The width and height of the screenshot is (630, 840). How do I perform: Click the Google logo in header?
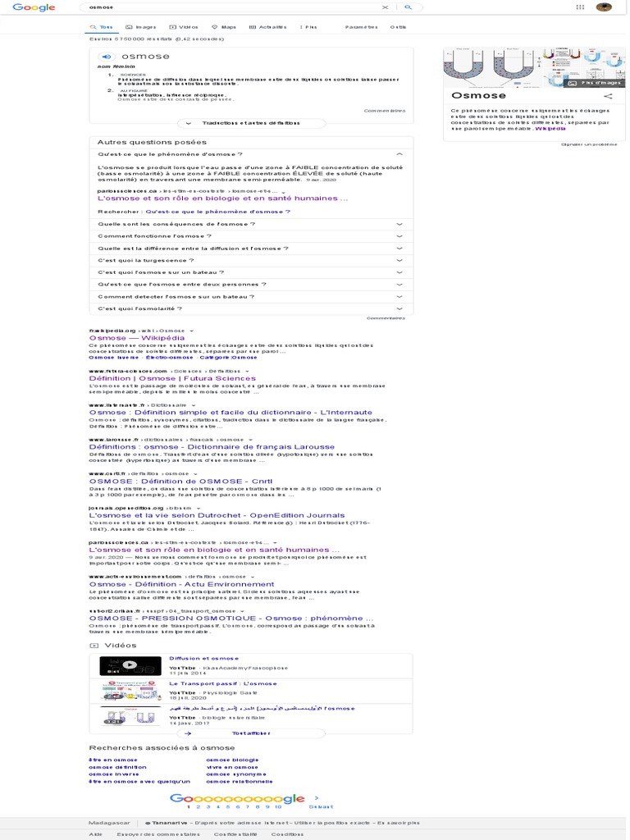coord(34,7)
